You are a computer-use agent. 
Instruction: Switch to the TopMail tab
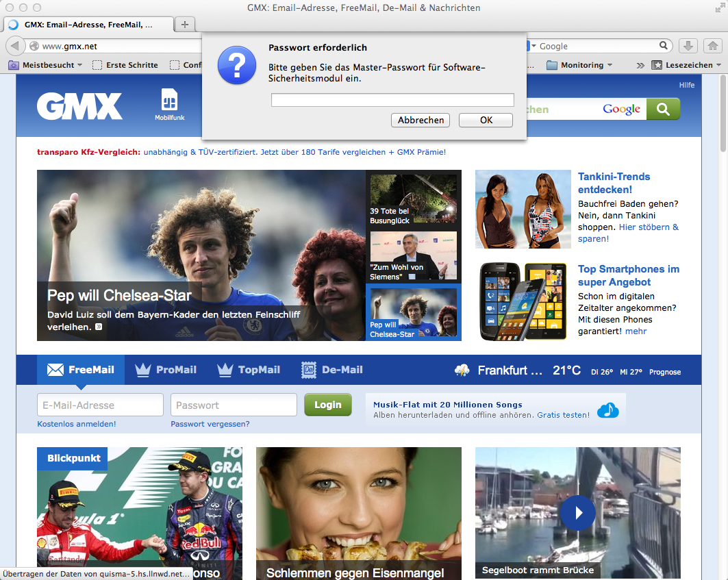click(249, 370)
